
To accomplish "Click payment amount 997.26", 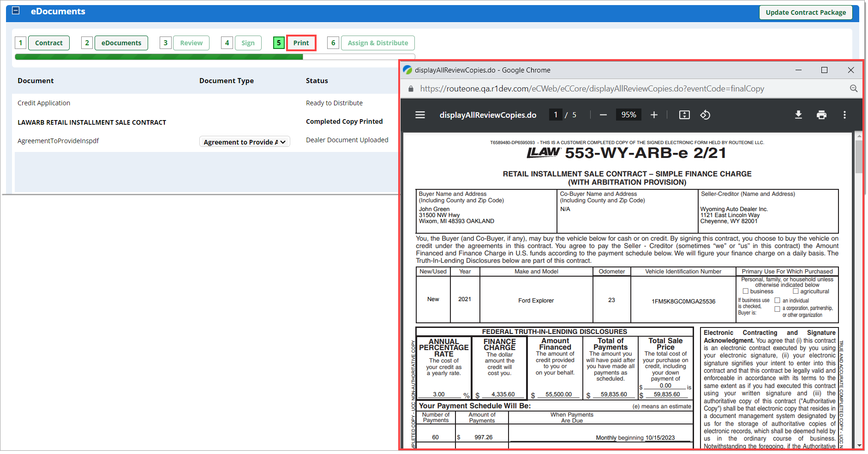I will coord(484,437).
